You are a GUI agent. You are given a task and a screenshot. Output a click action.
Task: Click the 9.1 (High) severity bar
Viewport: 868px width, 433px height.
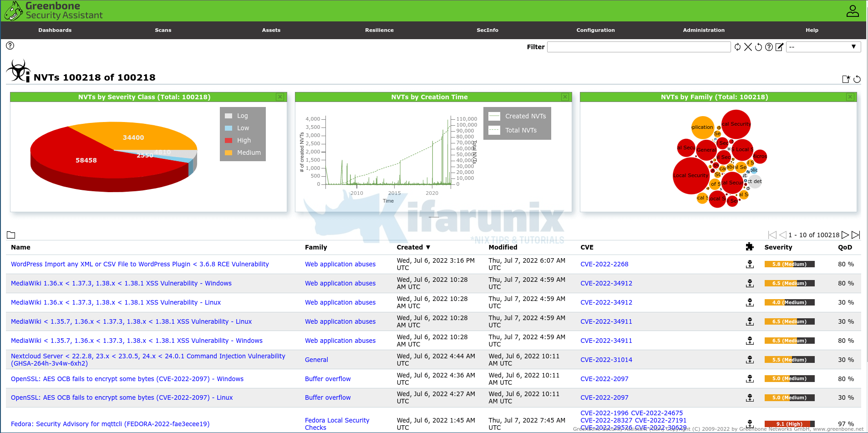pyautogui.click(x=789, y=424)
